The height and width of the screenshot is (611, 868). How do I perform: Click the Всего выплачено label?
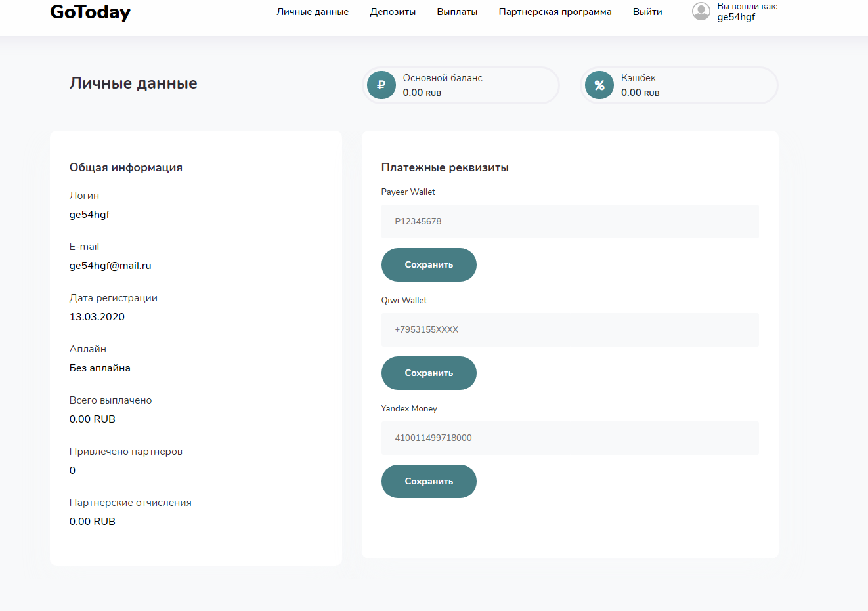110,400
